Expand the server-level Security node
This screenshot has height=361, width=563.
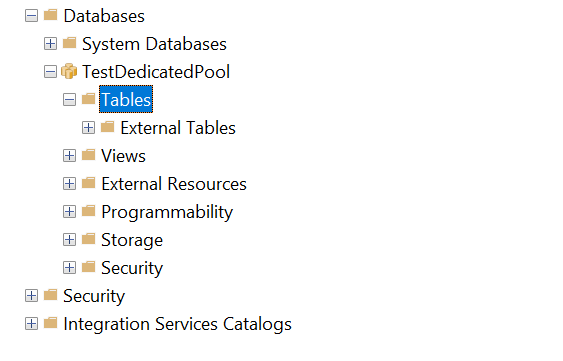32,296
